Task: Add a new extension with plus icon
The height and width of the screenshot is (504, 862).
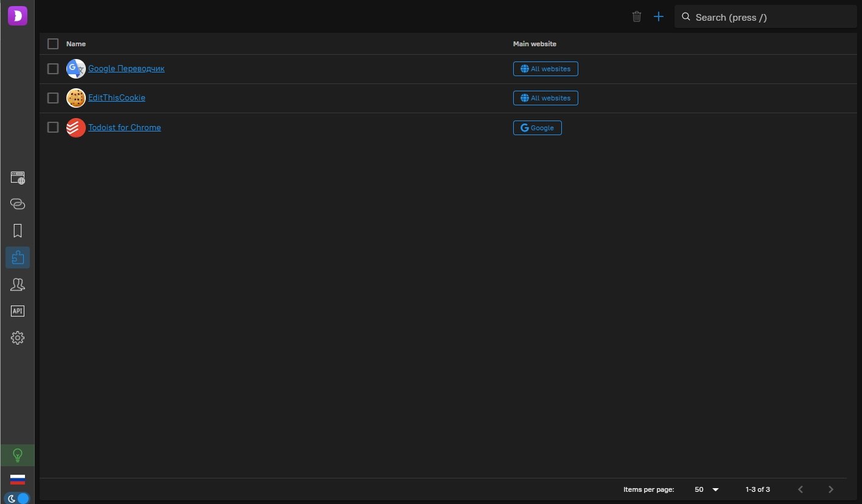Action: [x=659, y=16]
